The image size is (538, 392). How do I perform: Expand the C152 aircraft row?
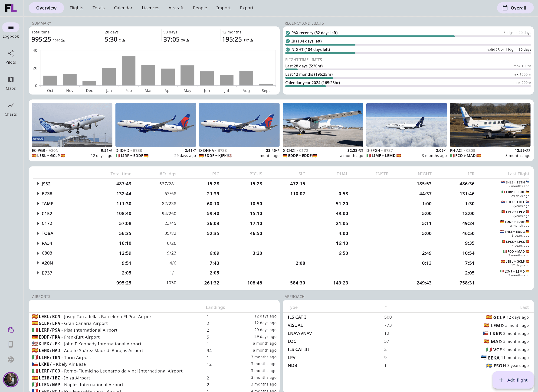(38, 214)
